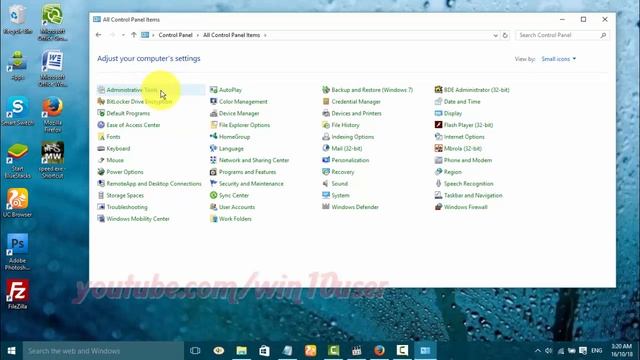Open Default Programs link
The width and height of the screenshot is (640, 360).
128,113
